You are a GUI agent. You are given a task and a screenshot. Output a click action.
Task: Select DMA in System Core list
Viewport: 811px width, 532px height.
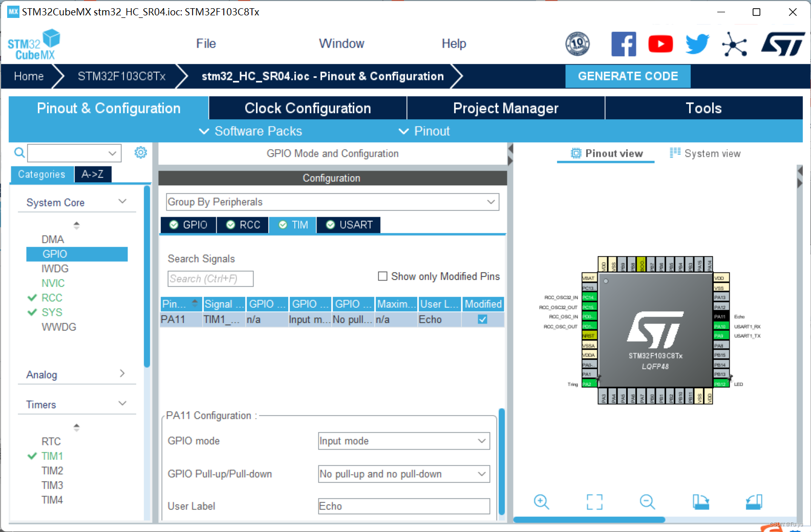click(53, 239)
